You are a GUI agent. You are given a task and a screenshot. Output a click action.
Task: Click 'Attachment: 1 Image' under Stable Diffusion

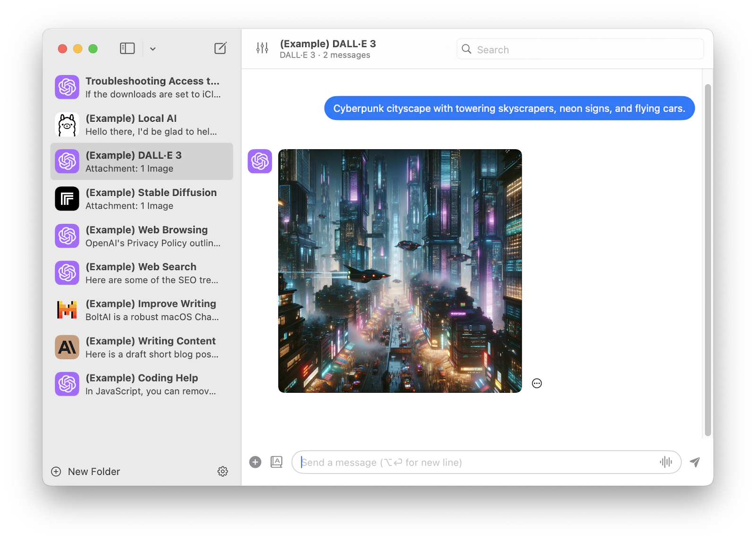pyautogui.click(x=129, y=206)
